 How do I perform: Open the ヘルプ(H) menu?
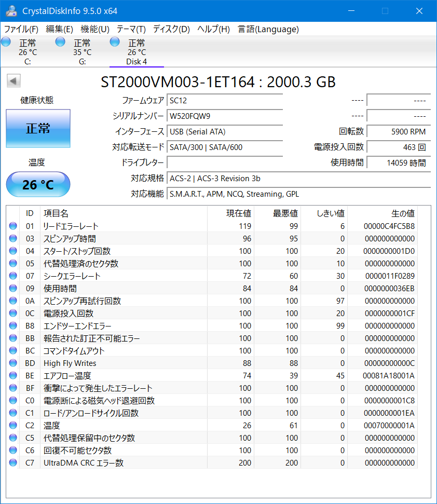tap(214, 29)
